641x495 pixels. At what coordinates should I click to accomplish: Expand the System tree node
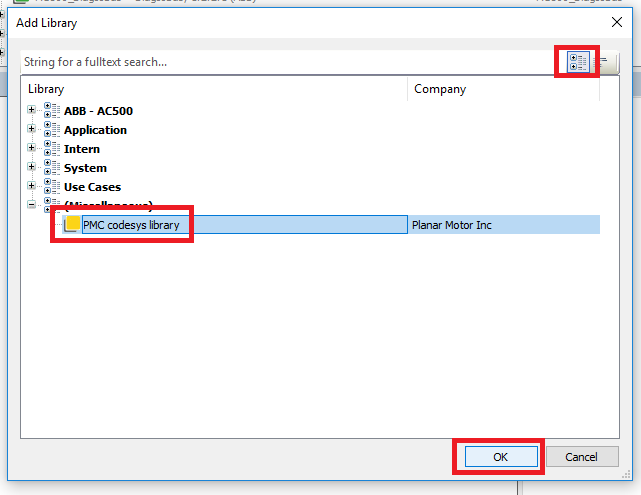tap(32, 167)
